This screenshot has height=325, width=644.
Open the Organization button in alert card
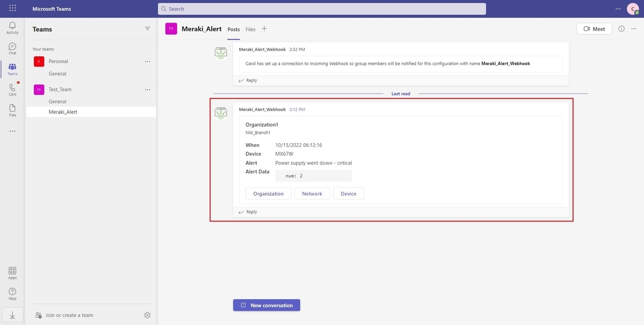coord(268,194)
